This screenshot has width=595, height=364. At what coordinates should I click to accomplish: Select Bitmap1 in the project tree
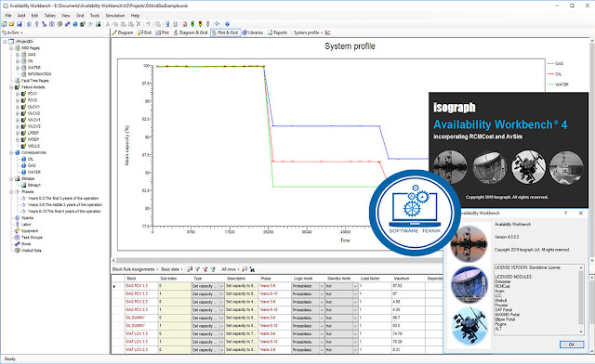point(34,185)
